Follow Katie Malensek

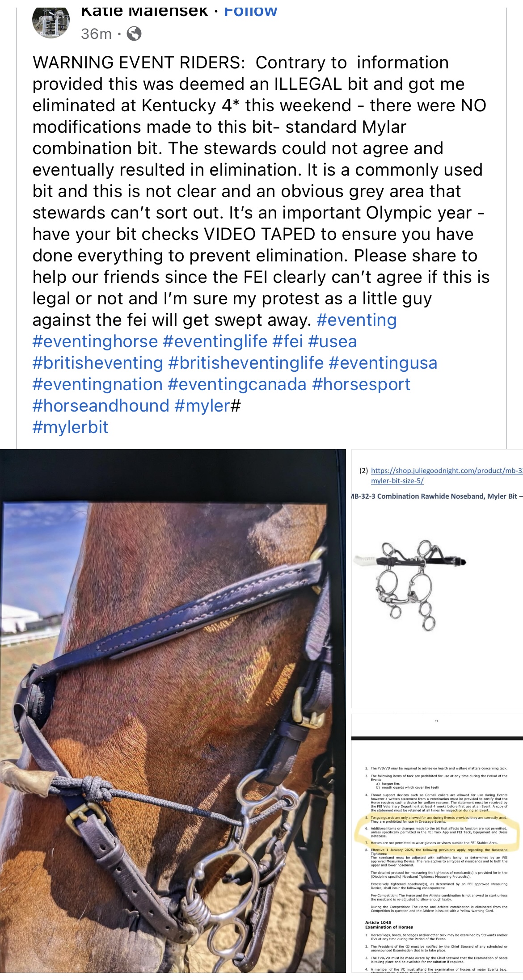click(250, 11)
